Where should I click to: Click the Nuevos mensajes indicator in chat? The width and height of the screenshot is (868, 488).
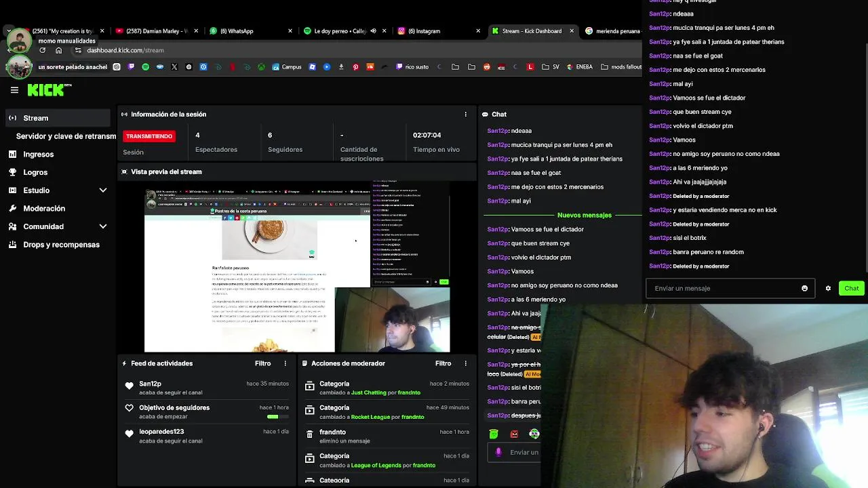(x=584, y=215)
